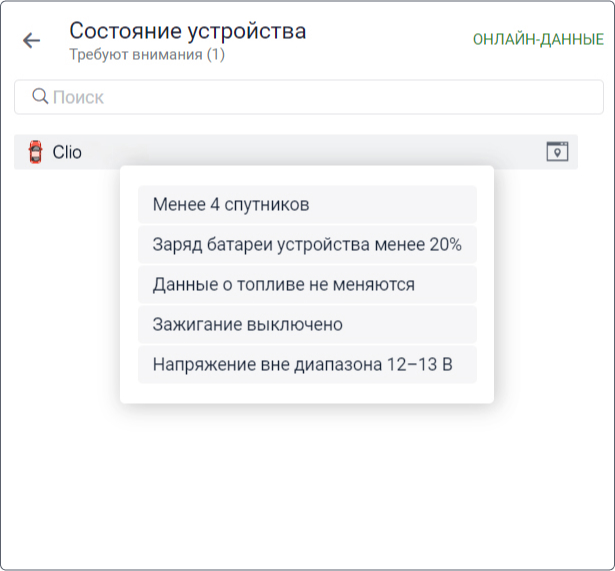
Task: Open the map window icon for Clio
Action: pos(557,152)
